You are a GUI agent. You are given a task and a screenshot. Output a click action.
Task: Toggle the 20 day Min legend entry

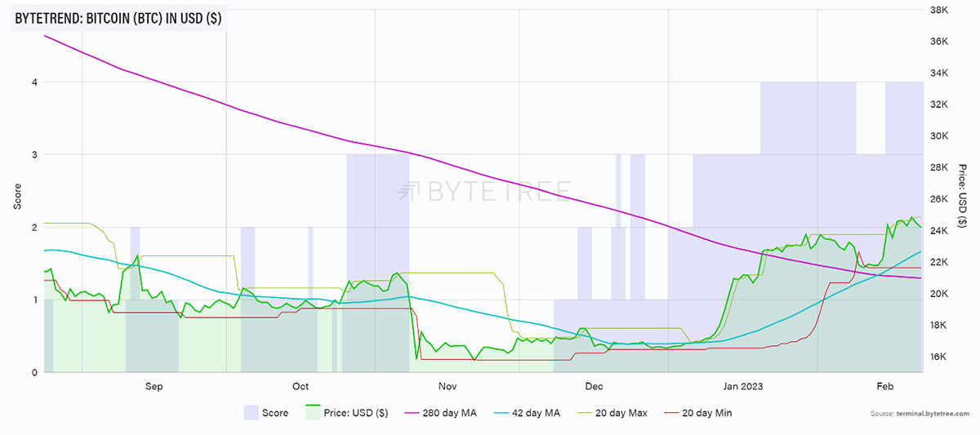click(x=697, y=413)
